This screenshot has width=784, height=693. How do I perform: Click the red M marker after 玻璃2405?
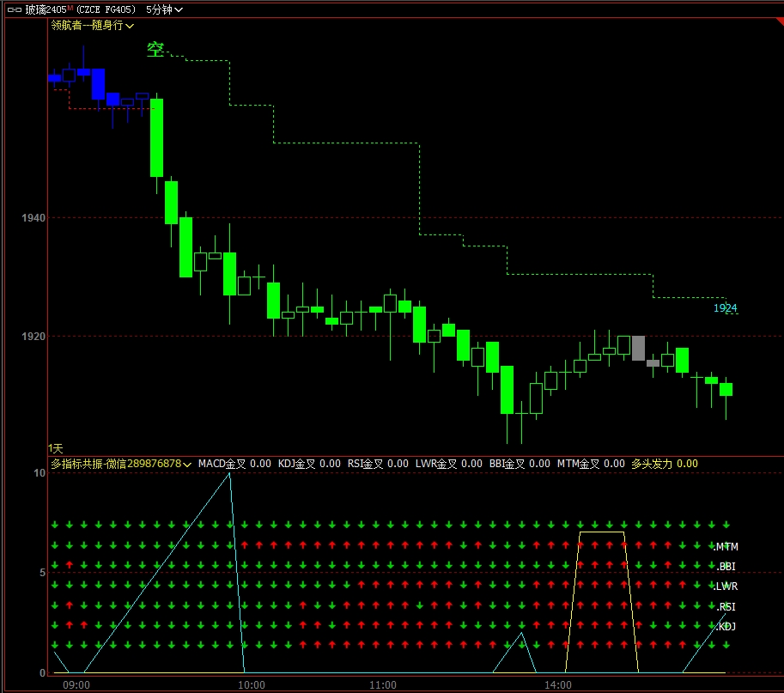70,8
